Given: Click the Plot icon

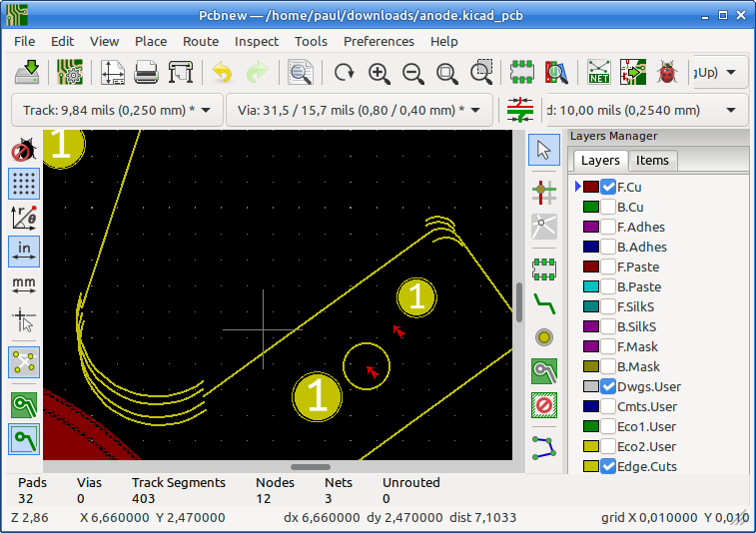Looking at the screenshot, I should [x=181, y=73].
